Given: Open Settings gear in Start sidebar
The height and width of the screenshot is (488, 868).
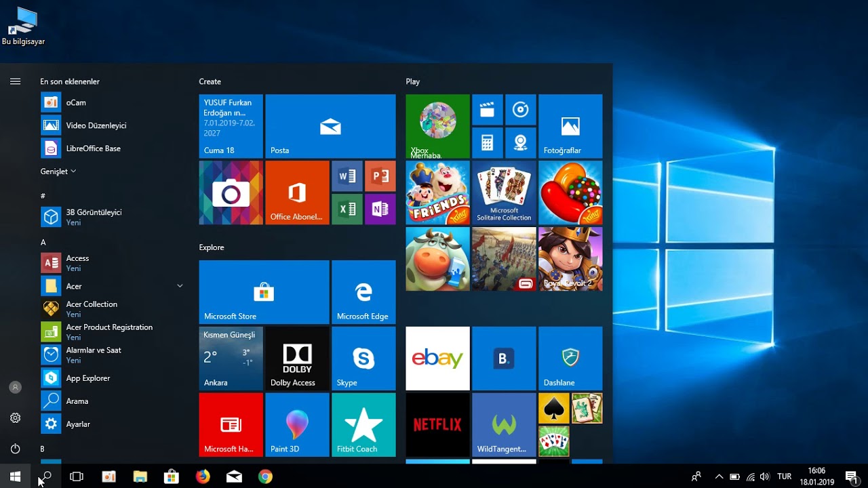Looking at the screenshot, I should tap(15, 418).
